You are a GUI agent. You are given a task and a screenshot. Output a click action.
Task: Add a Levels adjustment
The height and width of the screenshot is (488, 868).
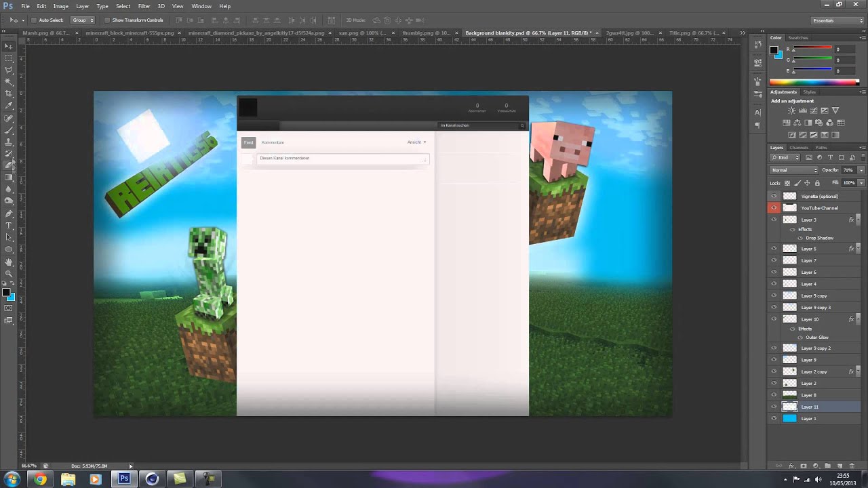point(803,110)
